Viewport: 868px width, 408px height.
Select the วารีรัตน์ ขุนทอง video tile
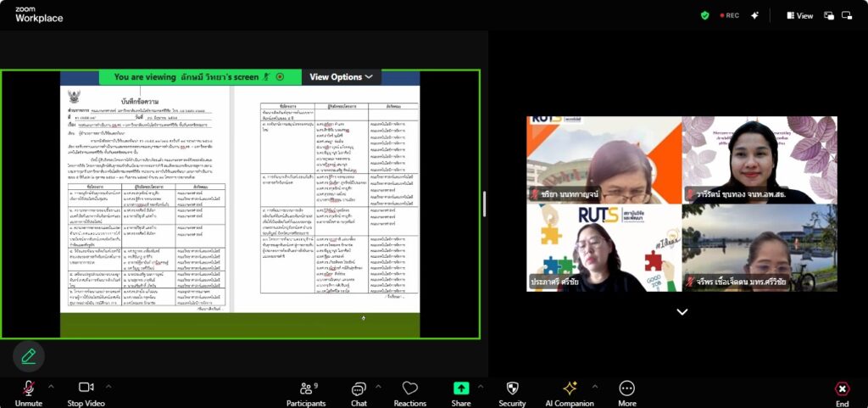759,160
